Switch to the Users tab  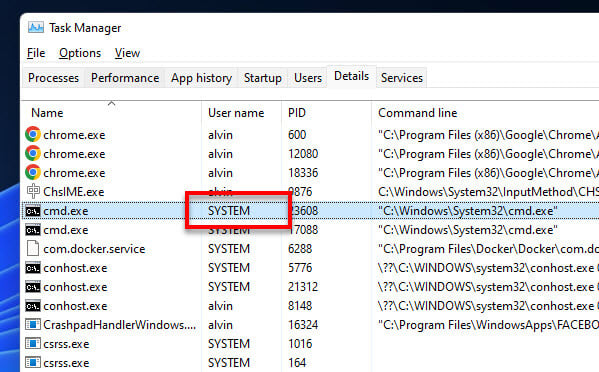point(308,78)
